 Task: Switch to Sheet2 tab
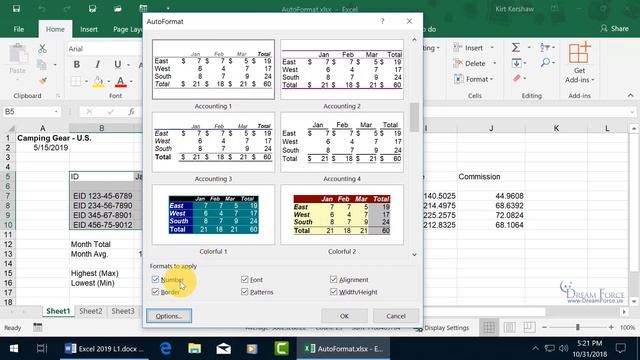pos(91,311)
